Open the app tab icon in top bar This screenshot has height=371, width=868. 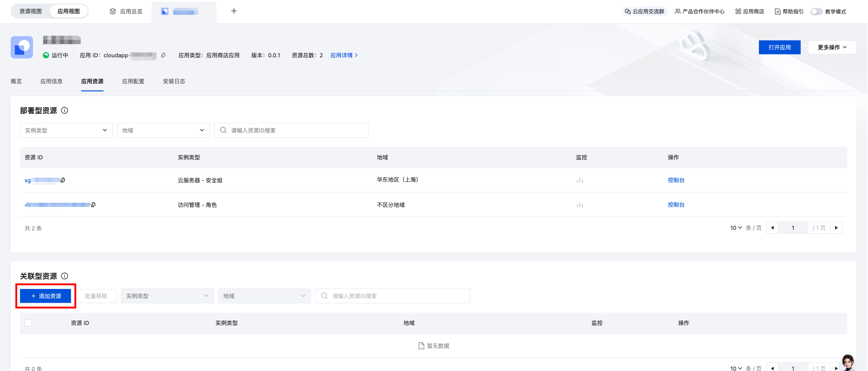[165, 11]
